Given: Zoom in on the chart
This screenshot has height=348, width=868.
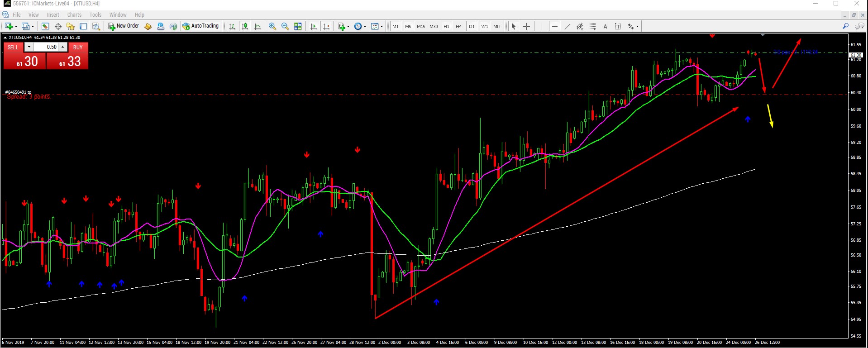Looking at the screenshot, I should pyautogui.click(x=272, y=26).
